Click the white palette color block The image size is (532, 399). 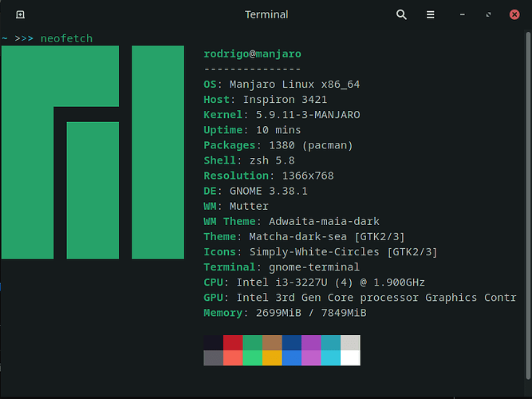350,358
